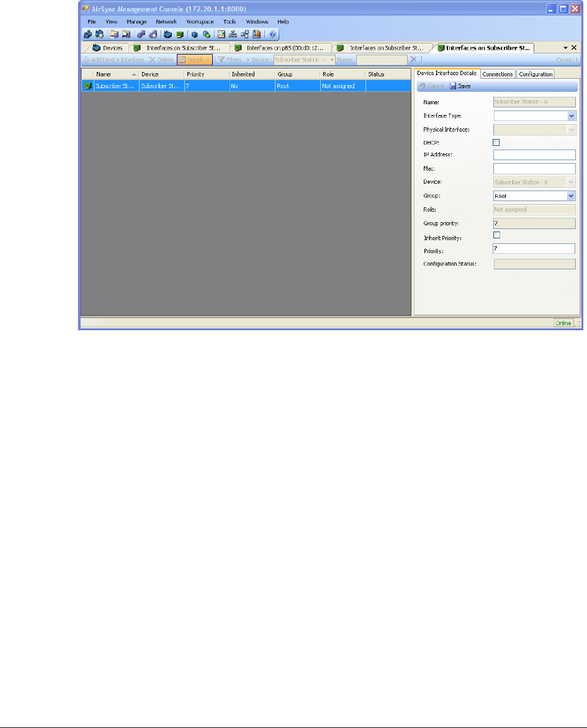Close the current document tab with X
The width and height of the screenshot is (587, 728).
coord(574,47)
